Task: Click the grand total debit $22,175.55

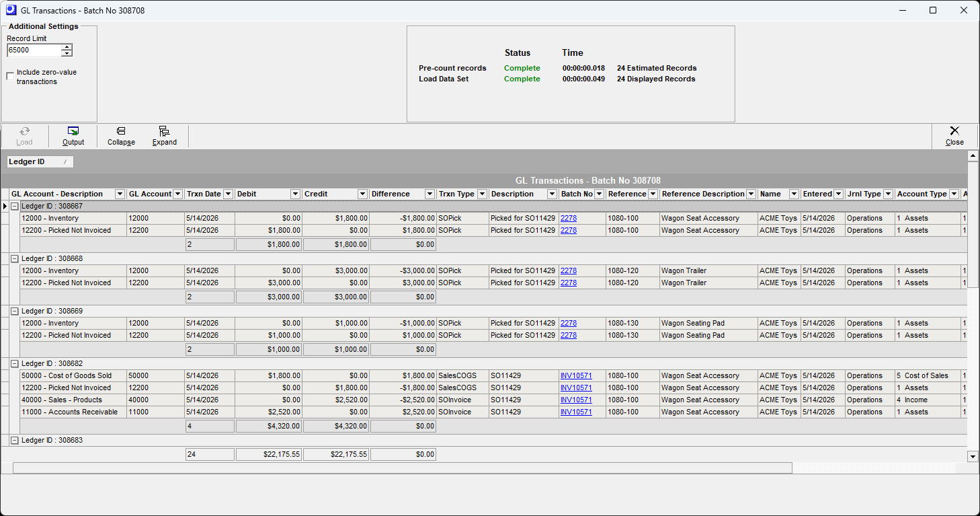Action: coord(269,454)
